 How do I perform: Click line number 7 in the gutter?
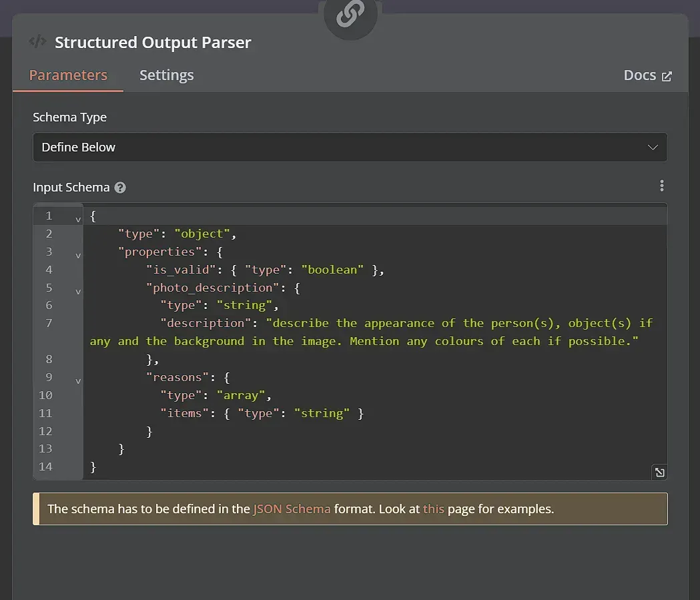pos(49,323)
